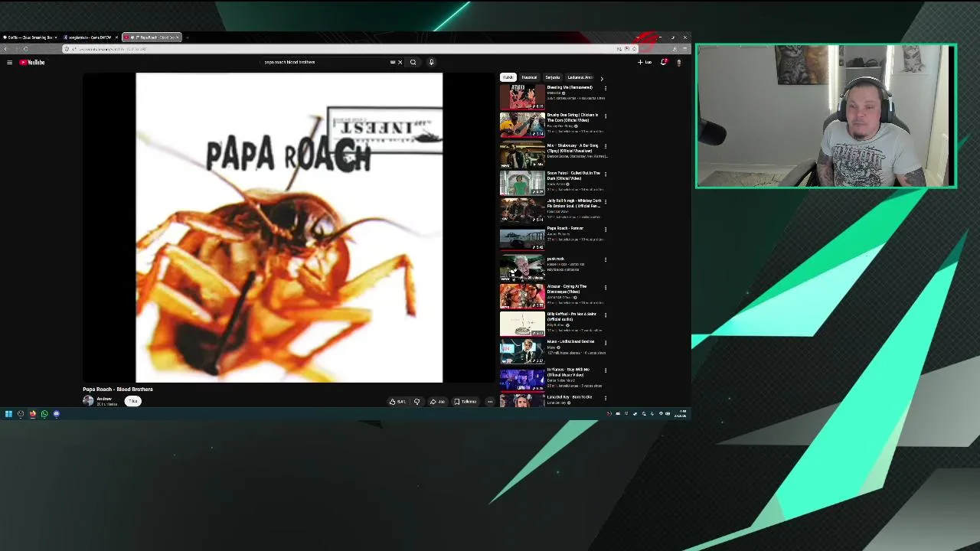Image resolution: width=980 pixels, height=551 pixels.
Task: Switch to the first browser tab
Action: [x=29, y=37]
